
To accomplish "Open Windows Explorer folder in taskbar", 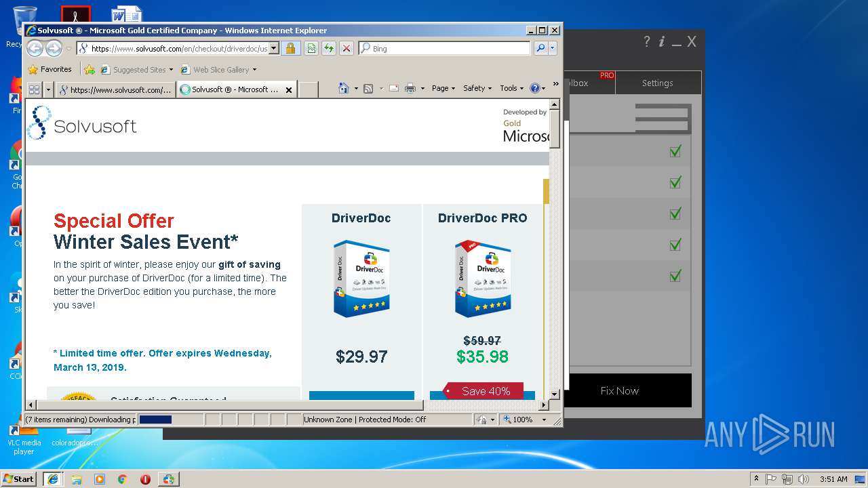I will (x=77, y=479).
